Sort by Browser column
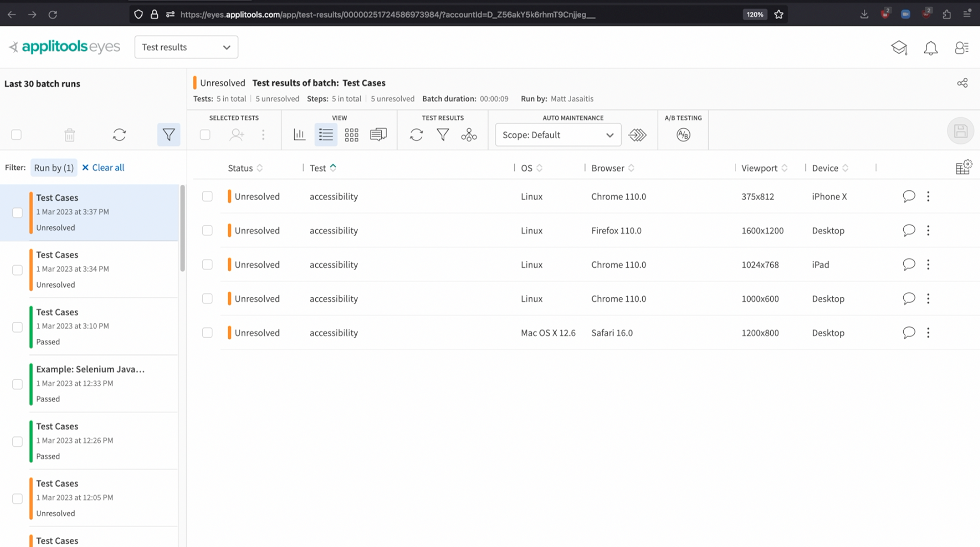The width and height of the screenshot is (980, 547). click(x=613, y=168)
